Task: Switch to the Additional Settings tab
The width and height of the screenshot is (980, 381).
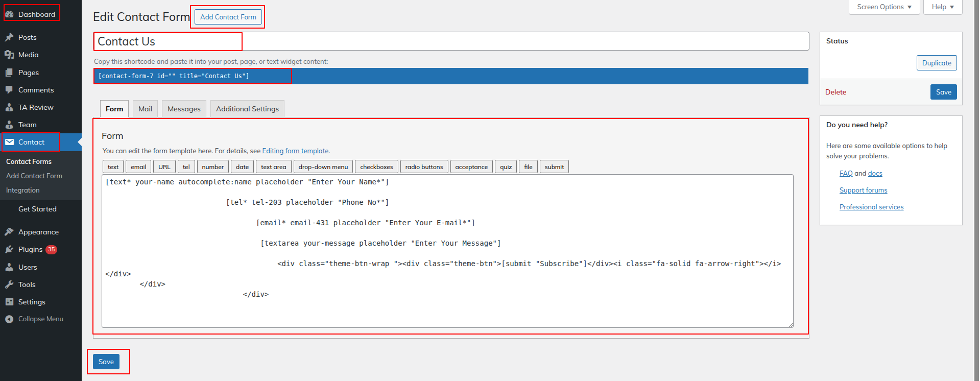Action: (x=247, y=109)
